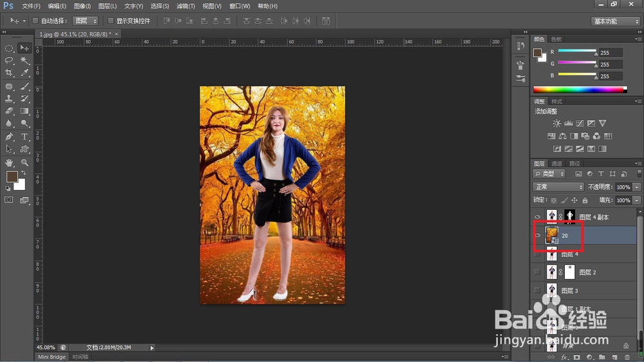Viewport: 644px width, 362px height.
Task: Swap foreground and background colors
Action: [x=23, y=173]
